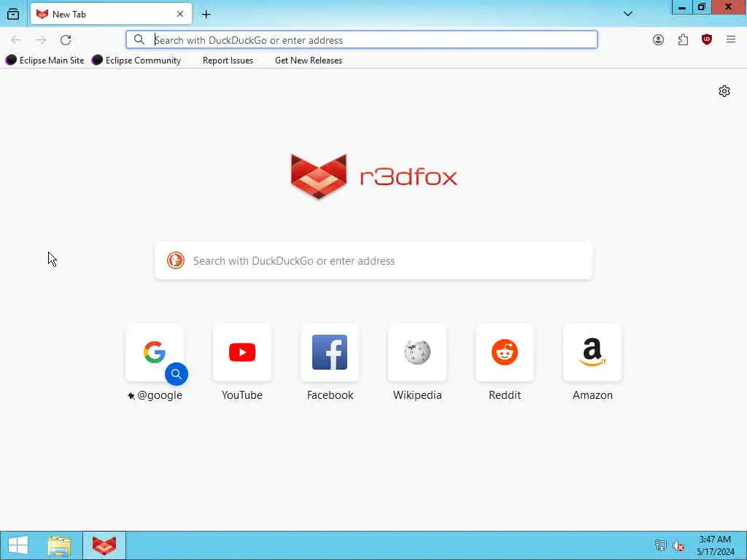Open Get New Releases bookmark
The width and height of the screenshot is (747, 560).
[x=309, y=61]
